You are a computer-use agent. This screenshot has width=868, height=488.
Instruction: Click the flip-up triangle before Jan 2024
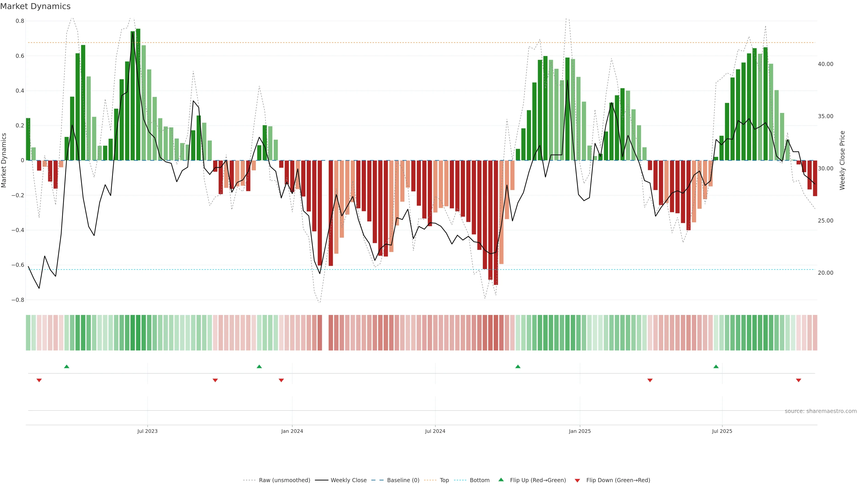(259, 366)
